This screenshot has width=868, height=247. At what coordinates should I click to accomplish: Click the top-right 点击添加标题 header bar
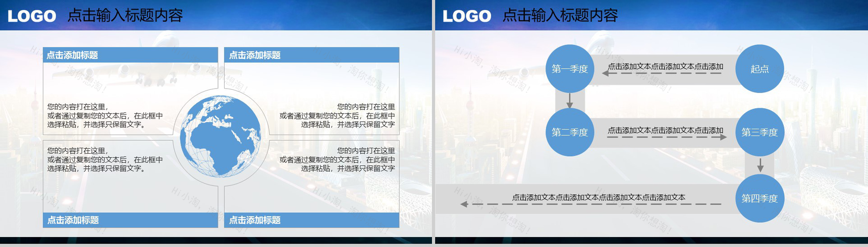click(311, 55)
